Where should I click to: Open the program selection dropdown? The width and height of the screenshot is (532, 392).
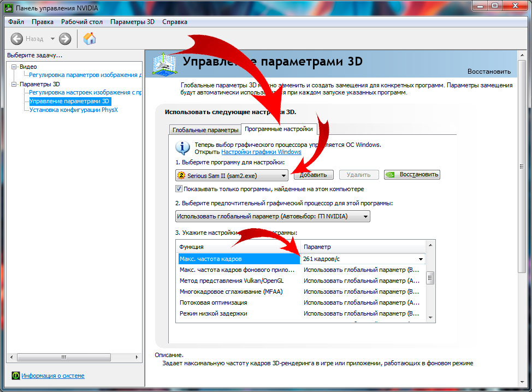[283, 175]
